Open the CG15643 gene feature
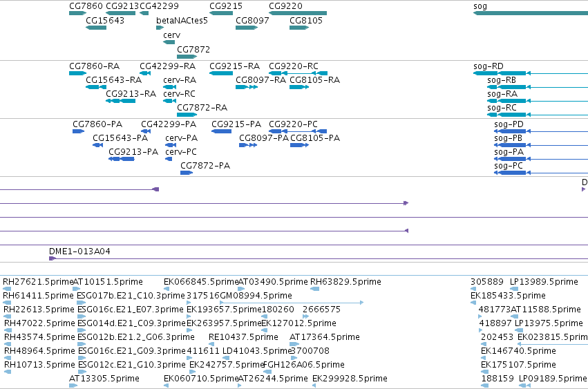This screenshot has height=389, width=588. click(x=96, y=28)
